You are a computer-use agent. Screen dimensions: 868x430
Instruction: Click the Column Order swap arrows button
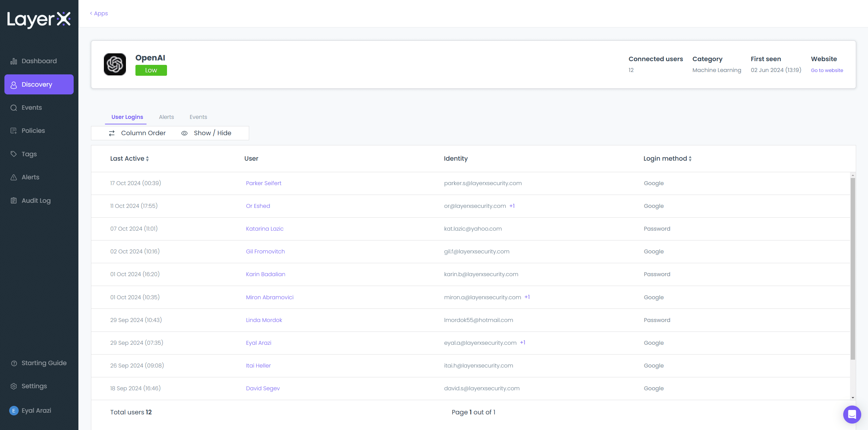pos(112,133)
